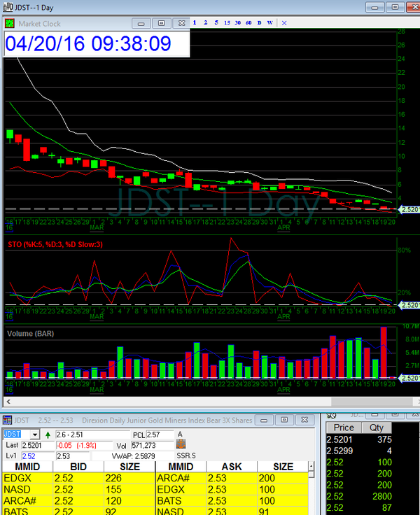Select the 5-minute chart interval
This screenshot has height=515, width=420.
[x=216, y=23]
